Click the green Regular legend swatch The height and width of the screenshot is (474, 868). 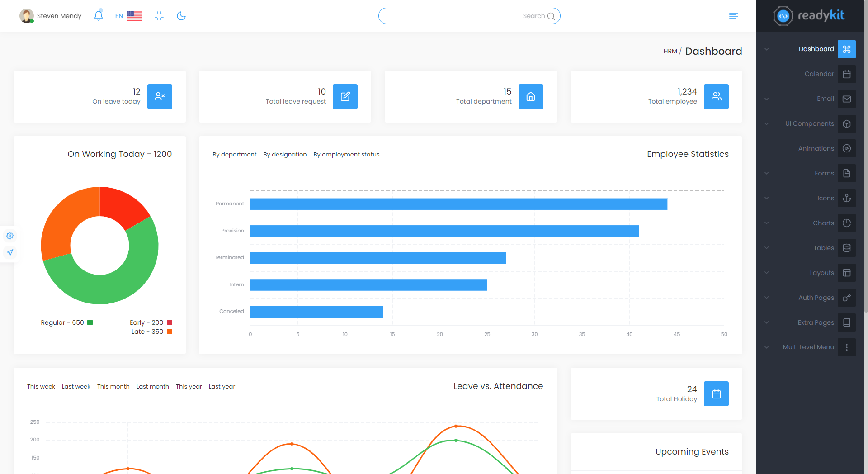90,322
